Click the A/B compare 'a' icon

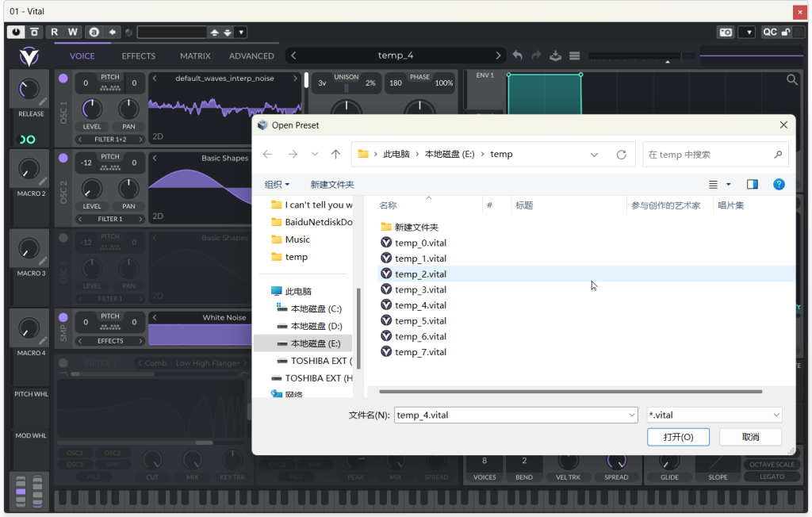tap(94, 33)
